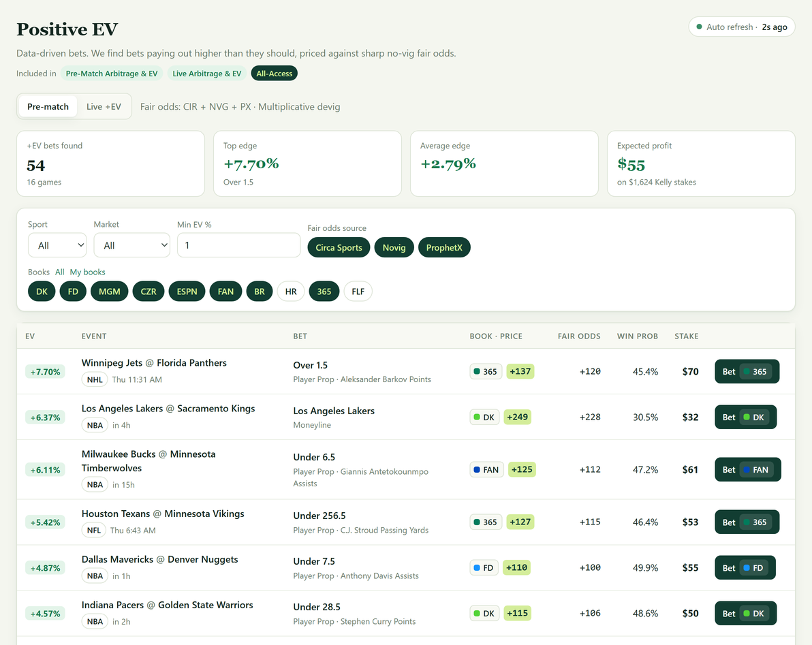Sort by the EV column header
Image resolution: width=812 pixels, height=645 pixels.
pyautogui.click(x=30, y=336)
